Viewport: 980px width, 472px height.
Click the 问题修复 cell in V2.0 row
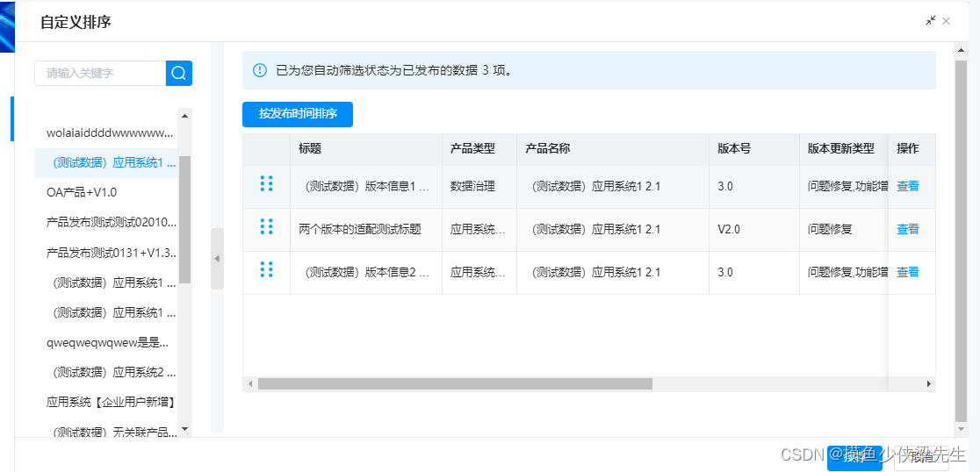click(844, 229)
